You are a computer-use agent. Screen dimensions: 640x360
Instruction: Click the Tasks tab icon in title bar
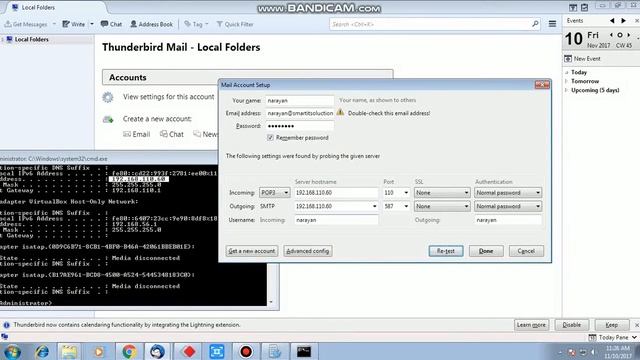(x=584, y=7)
